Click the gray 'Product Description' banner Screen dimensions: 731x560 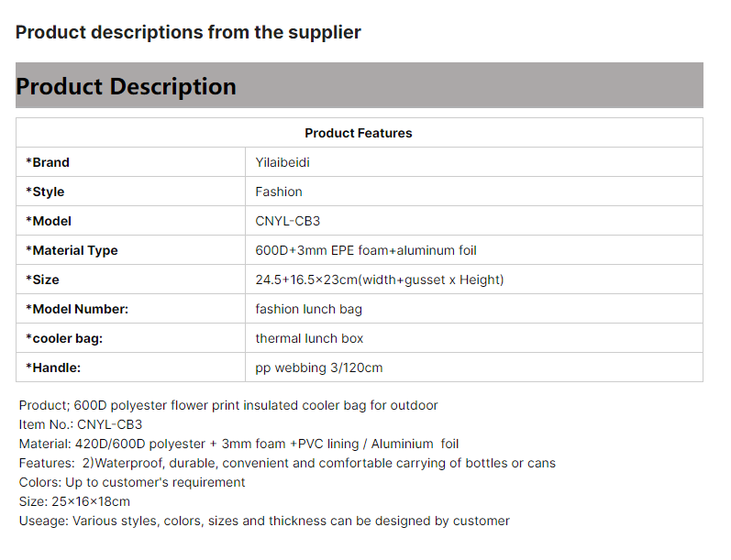click(360, 85)
